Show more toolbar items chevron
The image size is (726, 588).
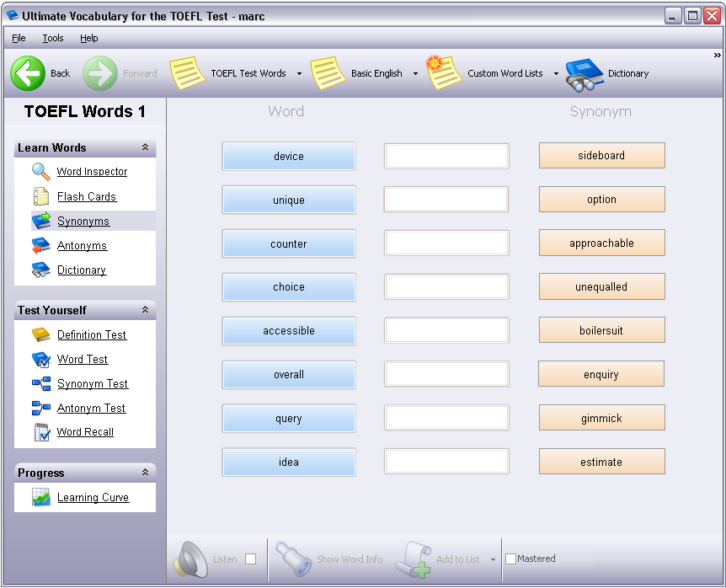pos(718,55)
